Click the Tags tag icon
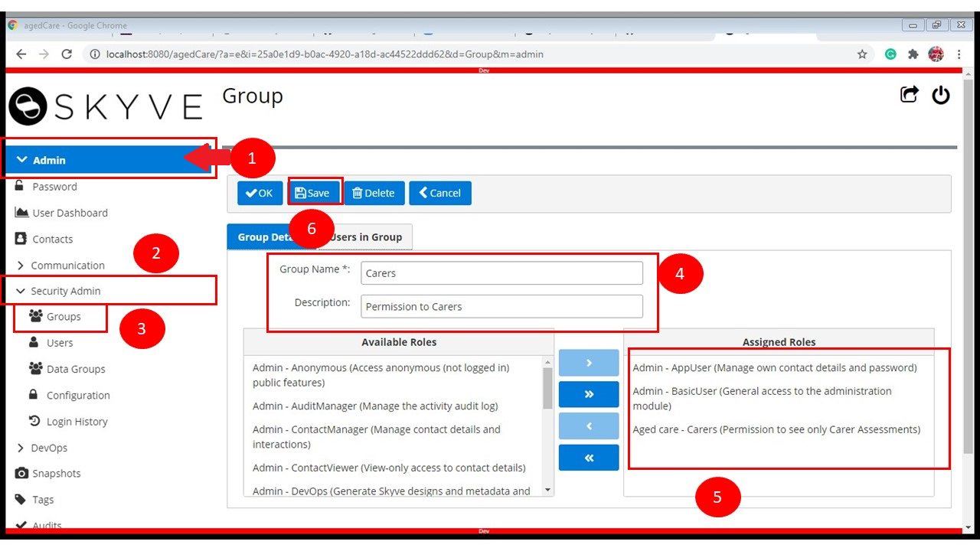Image resolution: width=980 pixels, height=551 pixels. tap(21, 500)
